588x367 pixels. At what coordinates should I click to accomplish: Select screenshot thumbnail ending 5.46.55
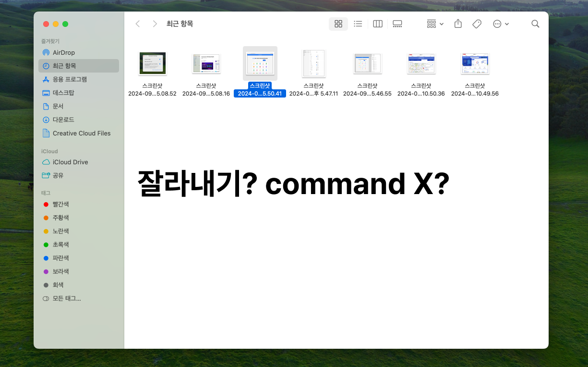tap(368, 63)
